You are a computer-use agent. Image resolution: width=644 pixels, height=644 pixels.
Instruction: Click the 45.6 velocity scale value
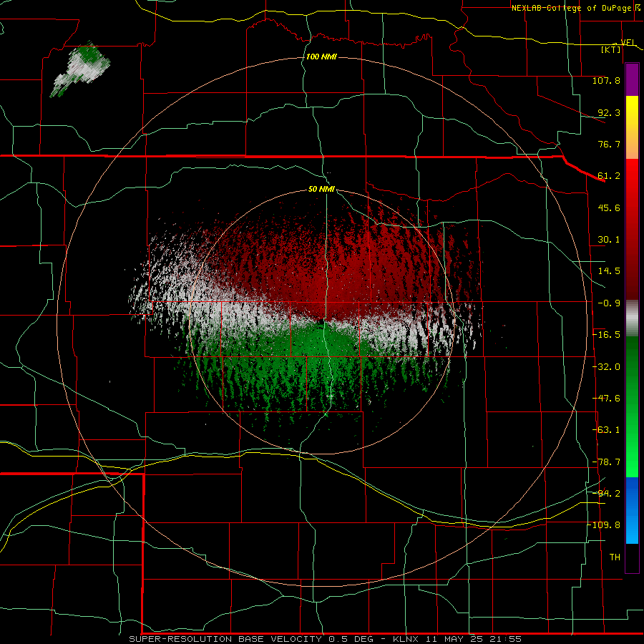tap(609, 208)
